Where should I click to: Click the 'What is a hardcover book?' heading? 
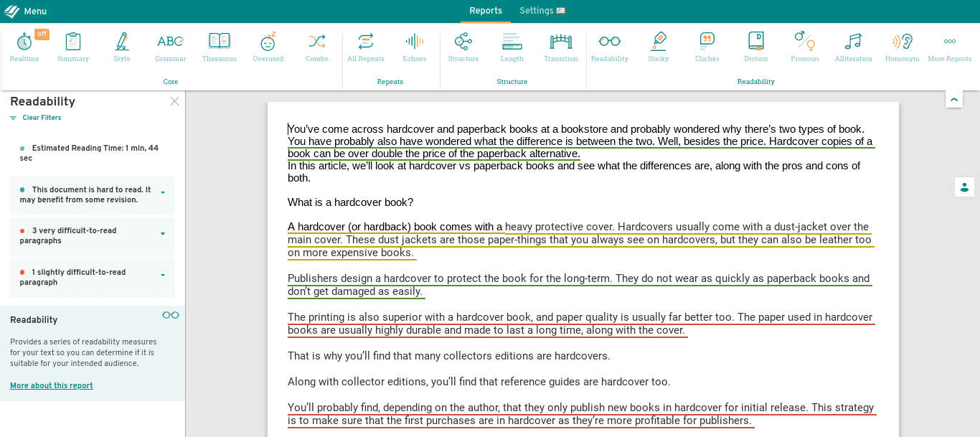click(351, 202)
